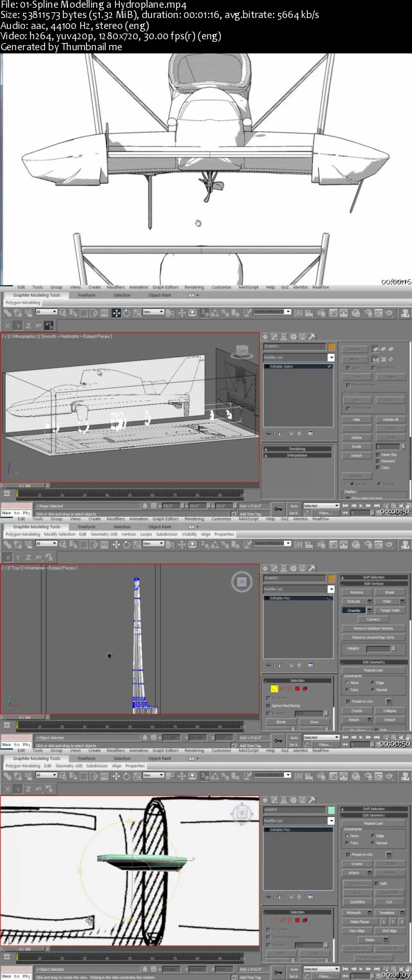Click the yellow highlighted Vertex sub-object icon
Viewport: 412px width, 980px height.
tap(274, 689)
